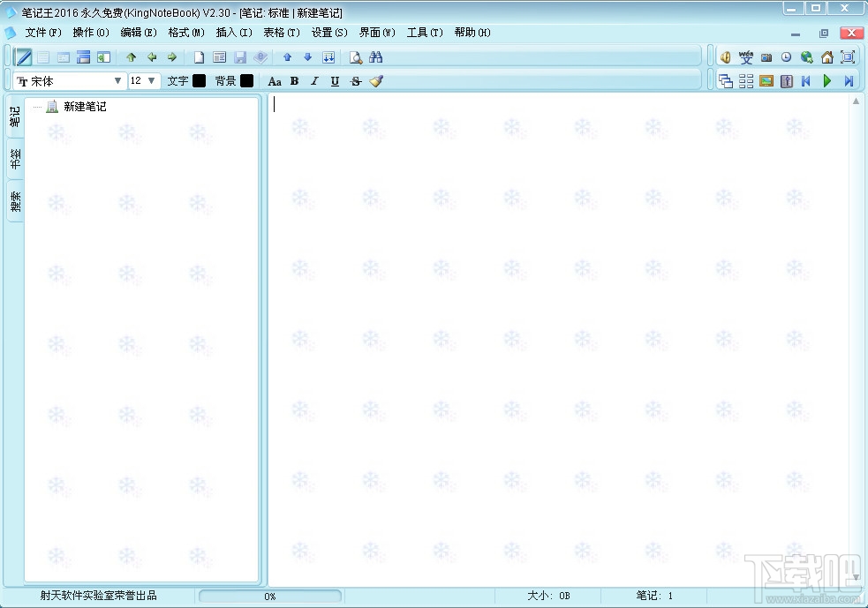Switch to the 搜索 side tab
The image size is (868, 608).
[x=15, y=201]
